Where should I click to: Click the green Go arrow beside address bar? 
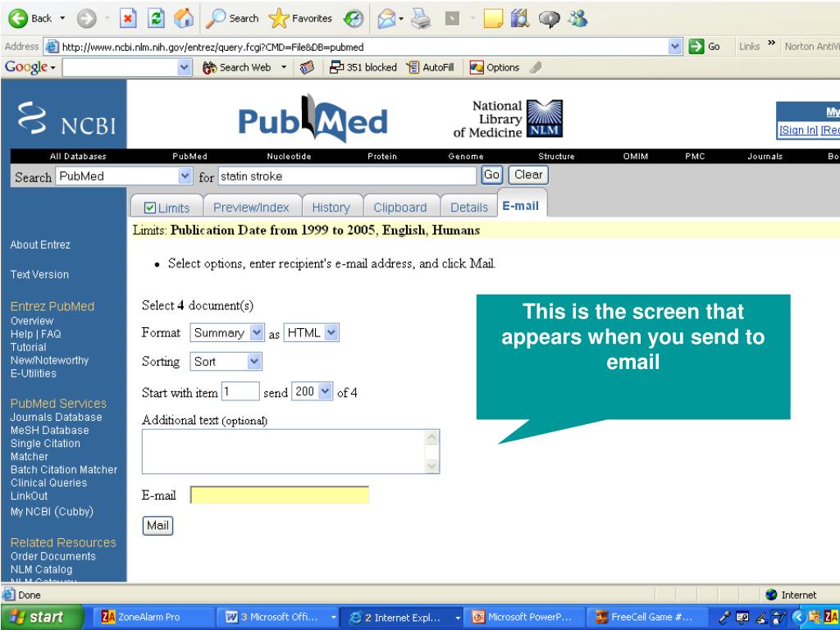[696, 47]
